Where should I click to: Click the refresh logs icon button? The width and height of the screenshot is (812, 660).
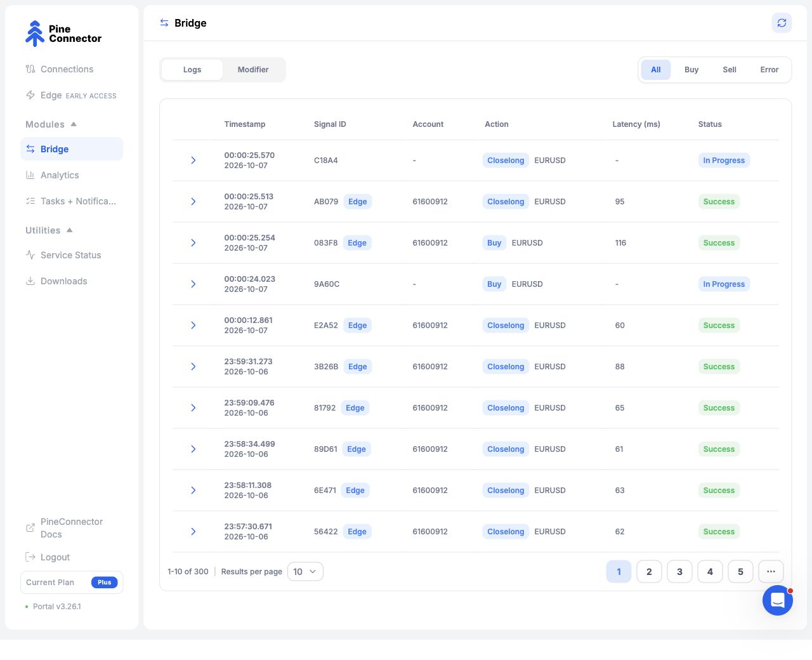click(x=782, y=23)
